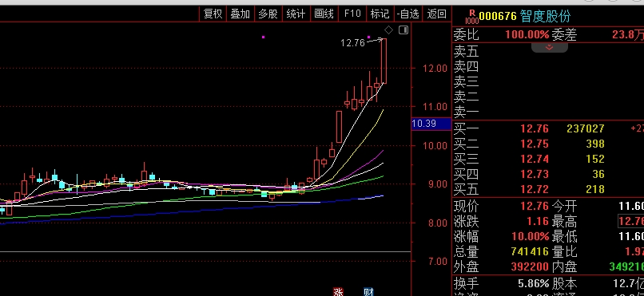Open F10 company information
The width and height of the screenshot is (644, 296).
coord(352,14)
